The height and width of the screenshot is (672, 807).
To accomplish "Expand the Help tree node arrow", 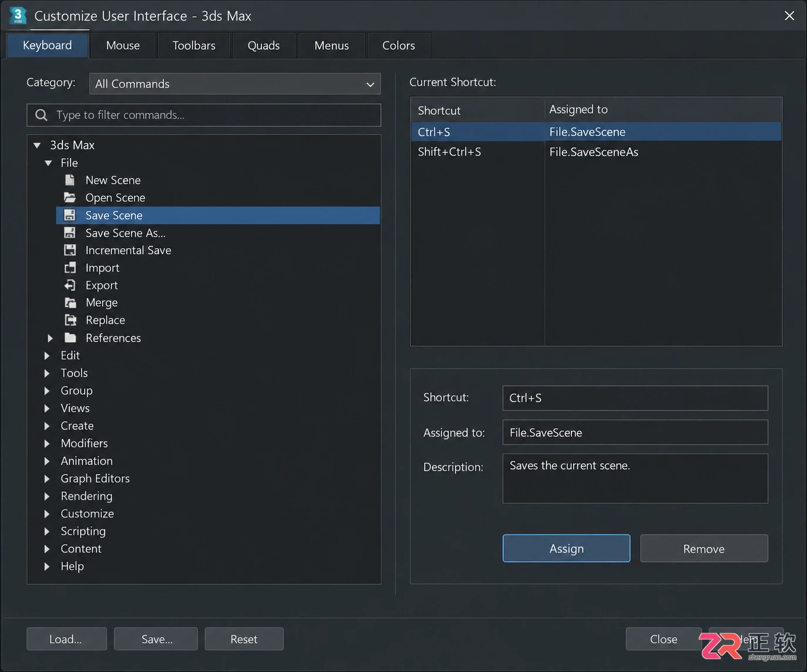I will click(x=47, y=567).
